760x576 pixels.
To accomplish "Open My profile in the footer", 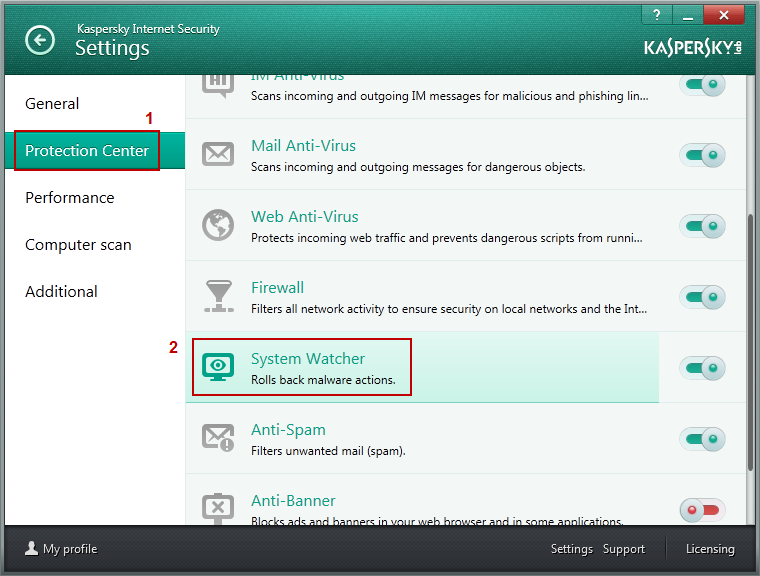I will tap(61, 549).
